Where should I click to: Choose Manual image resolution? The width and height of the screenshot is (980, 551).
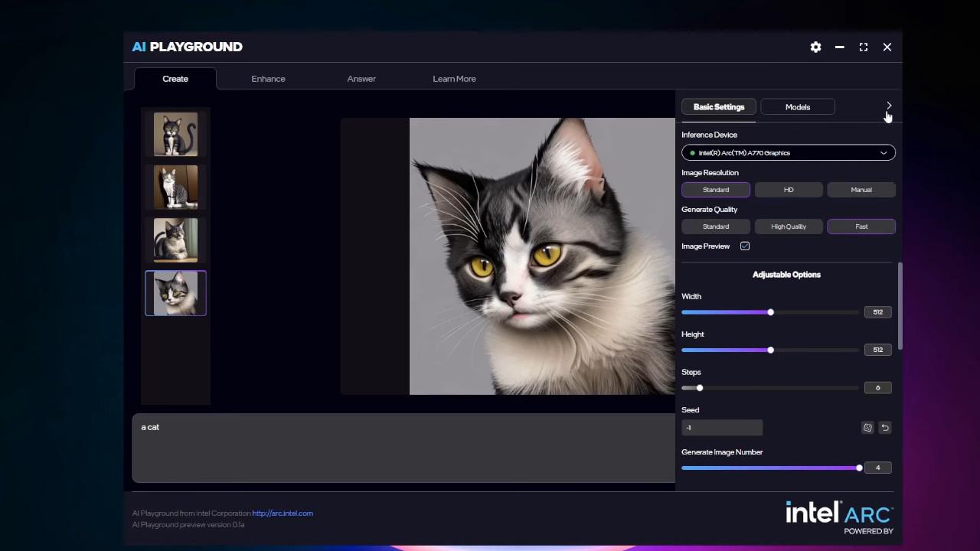point(861,190)
